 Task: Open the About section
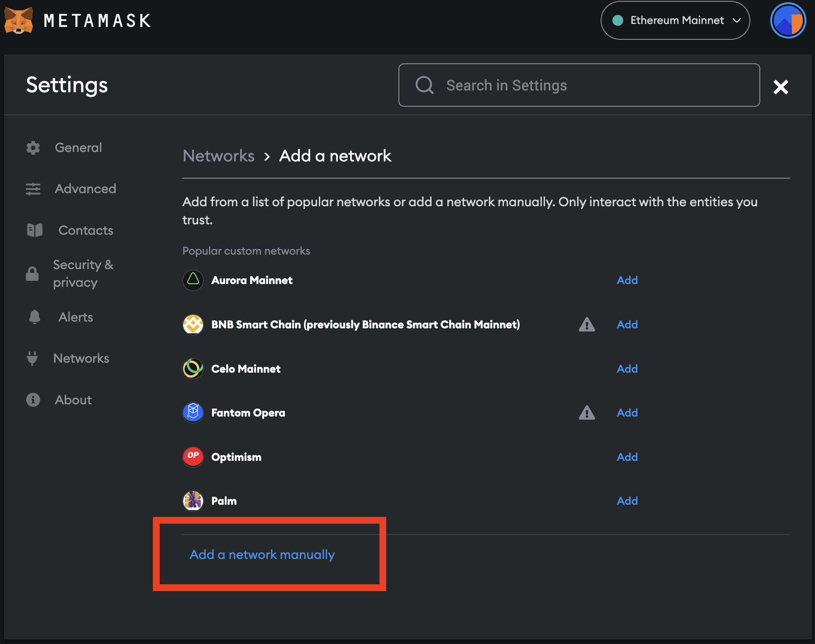coord(73,400)
